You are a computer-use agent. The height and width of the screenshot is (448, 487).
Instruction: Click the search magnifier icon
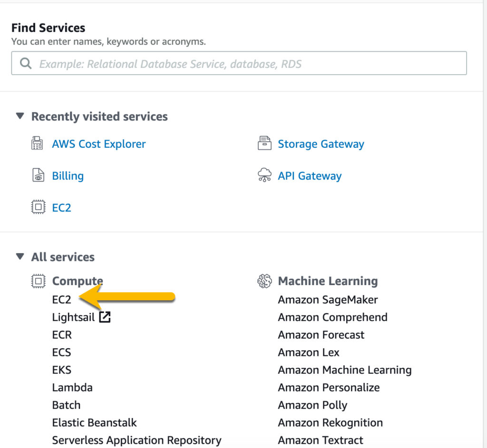[26, 63]
